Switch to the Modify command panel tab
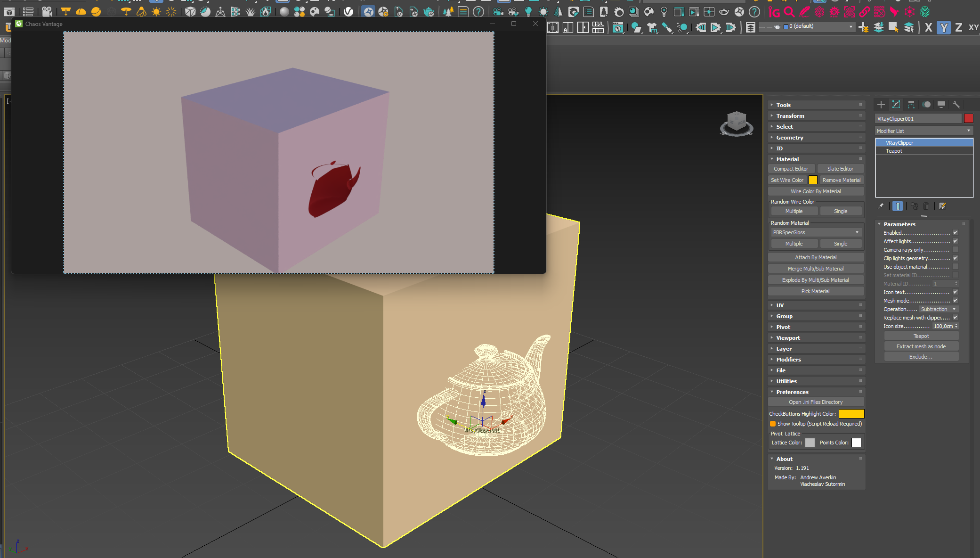980x558 pixels. (x=896, y=105)
